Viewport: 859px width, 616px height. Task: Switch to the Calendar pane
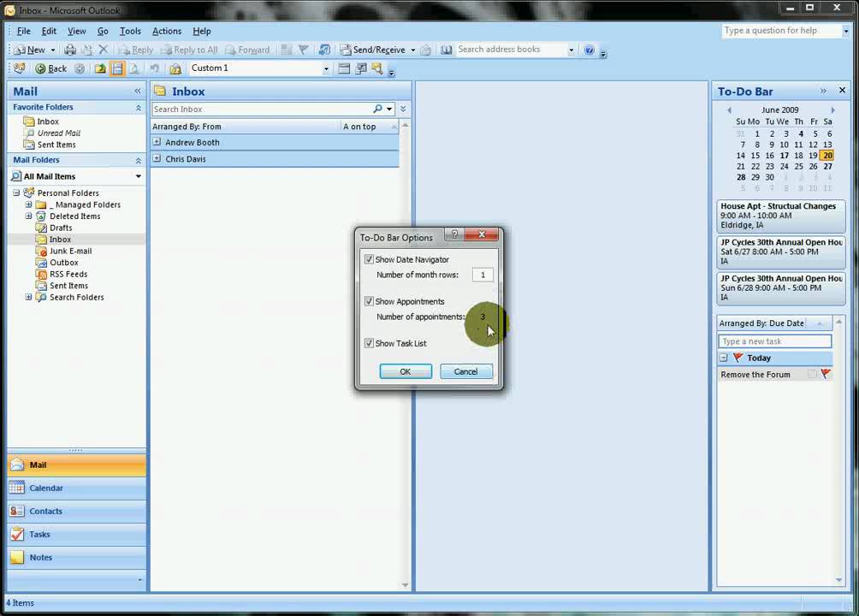click(x=77, y=488)
